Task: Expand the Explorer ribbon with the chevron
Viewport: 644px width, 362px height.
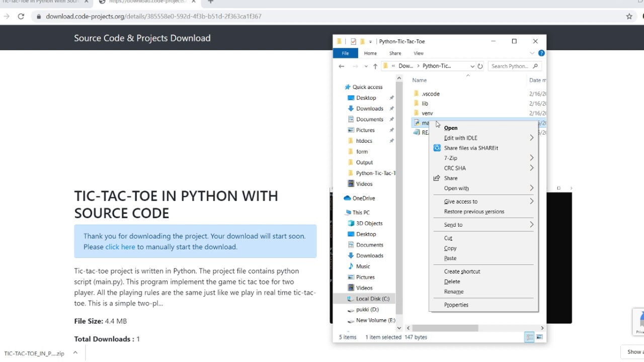Action: click(x=532, y=53)
